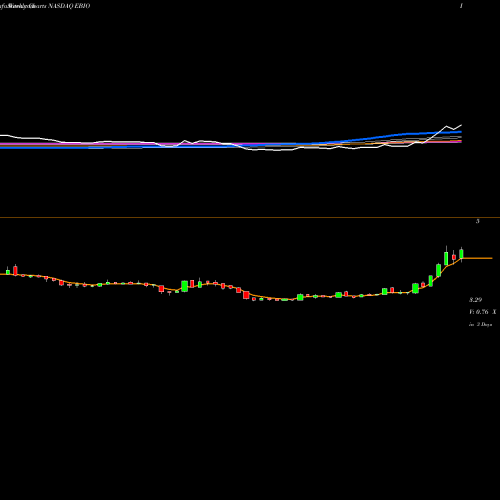The width and height of the screenshot is (500, 500).
Task: Click the 3.29 price value label
Action: [x=476, y=300]
